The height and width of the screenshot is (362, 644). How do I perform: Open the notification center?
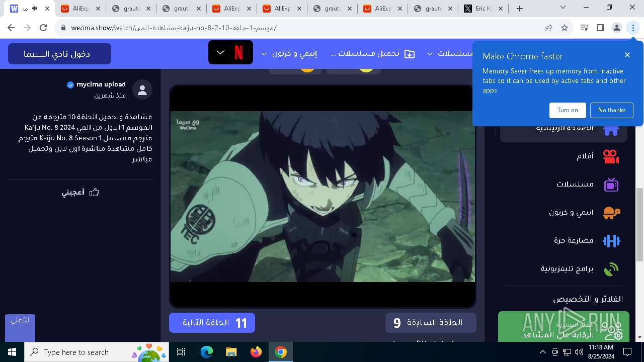pos(627,351)
